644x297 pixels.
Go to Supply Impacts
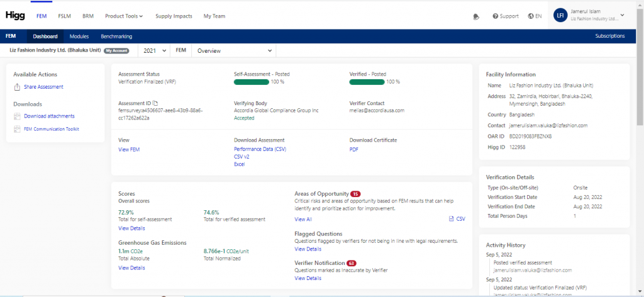coord(174,16)
